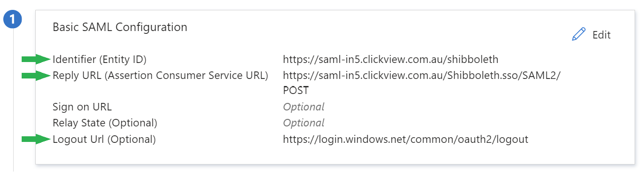The width and height of the screenshot is (644, 172).
Task: Click the Shibboleth.sso/SAML2 reply URL value
Action: (422, 75)
